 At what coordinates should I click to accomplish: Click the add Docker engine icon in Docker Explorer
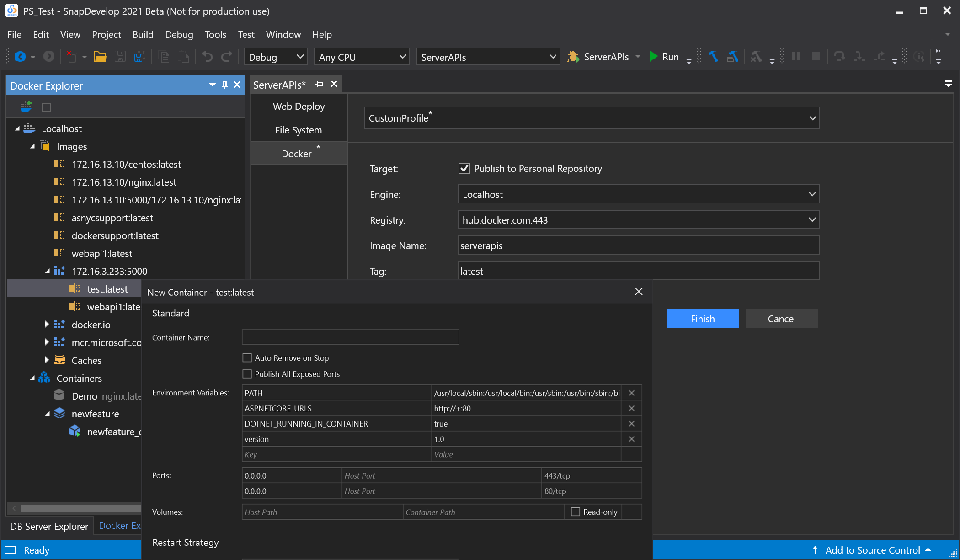(26, 107)
